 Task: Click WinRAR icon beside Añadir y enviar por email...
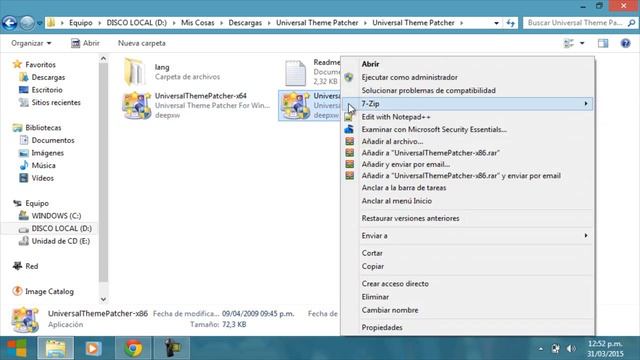[x=349, y=164]
